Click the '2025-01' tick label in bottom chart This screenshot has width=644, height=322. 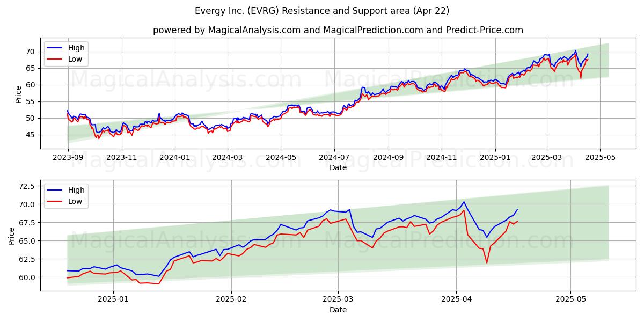coord(114,300)
